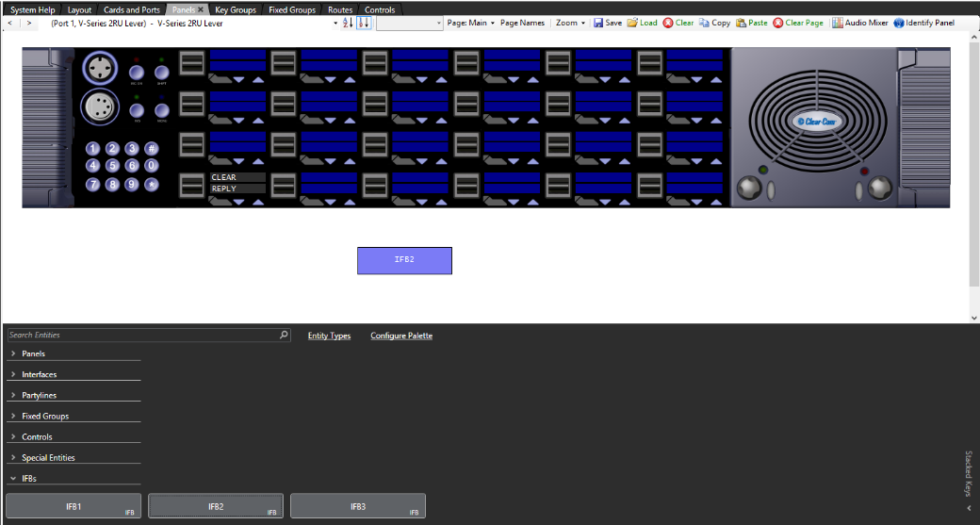Click the red Clear Page icon
The width and height of the screenshot is (980, 525).
click(777, 23)
